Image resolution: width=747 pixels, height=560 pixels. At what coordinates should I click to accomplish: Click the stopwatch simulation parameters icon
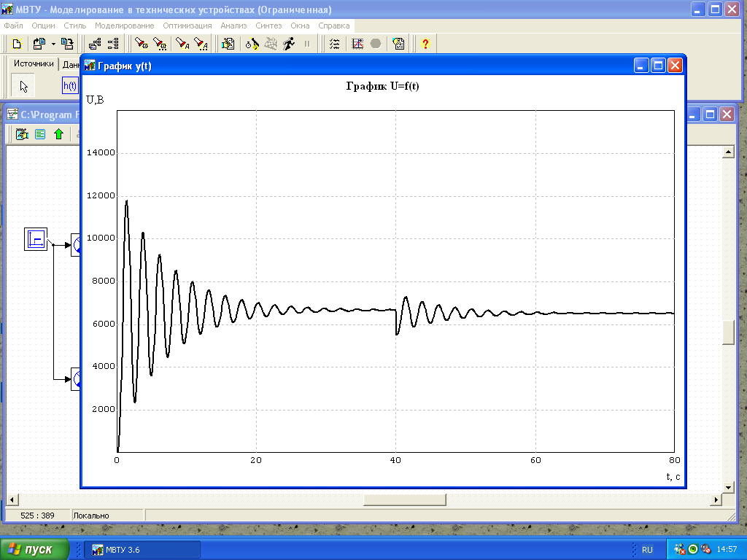pos(252,44)
